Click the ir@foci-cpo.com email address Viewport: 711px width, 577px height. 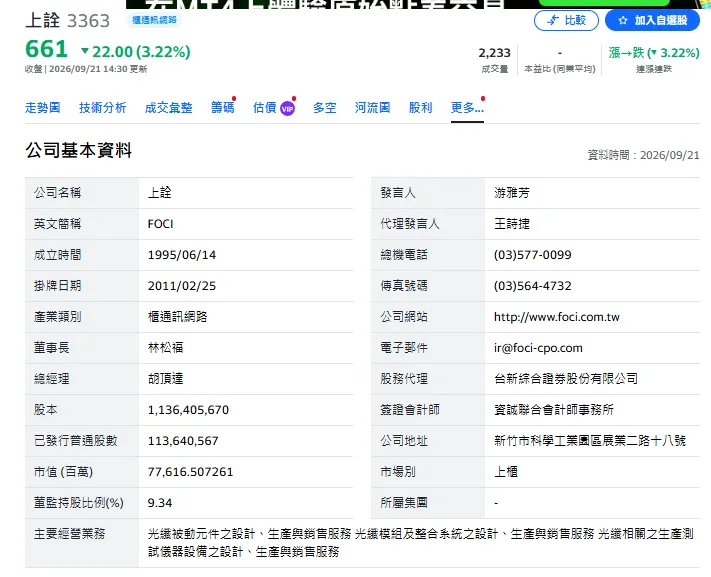[x=538, y=348]
